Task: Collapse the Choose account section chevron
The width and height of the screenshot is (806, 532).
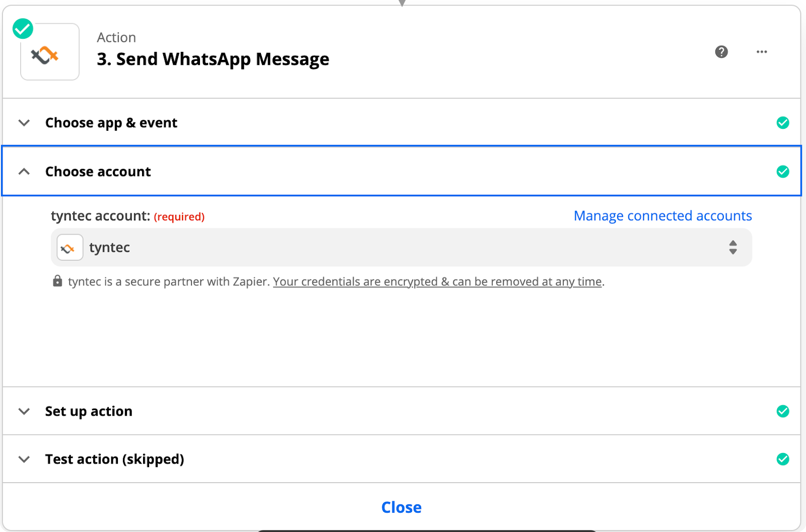Action: click(24, 172)
